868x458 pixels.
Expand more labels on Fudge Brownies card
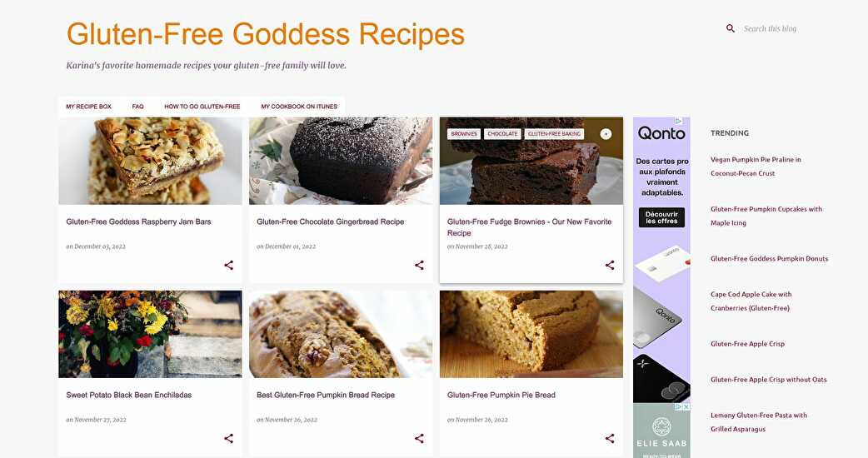click(x=606, y=134)
